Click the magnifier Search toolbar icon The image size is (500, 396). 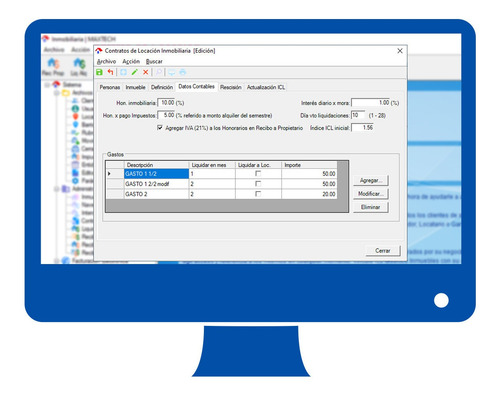pos(159,72)
